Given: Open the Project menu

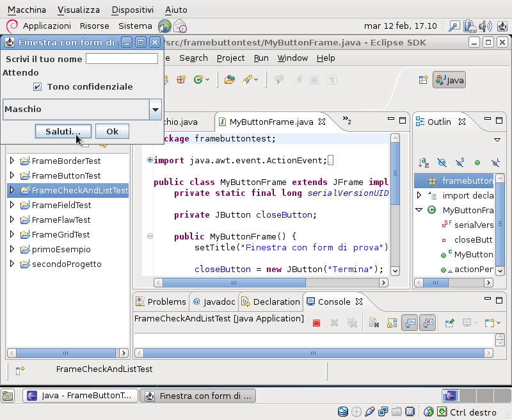Looking at the screenshot, I should coord(230,58).
